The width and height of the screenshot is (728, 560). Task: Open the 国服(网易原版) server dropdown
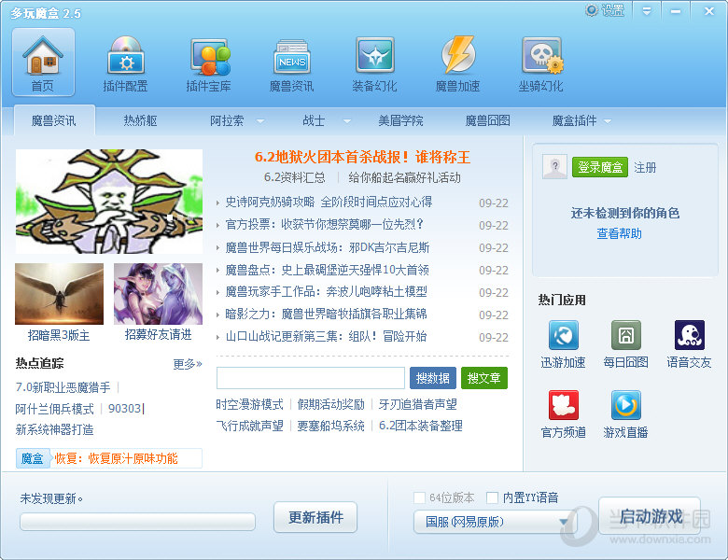tap(495, 522)
